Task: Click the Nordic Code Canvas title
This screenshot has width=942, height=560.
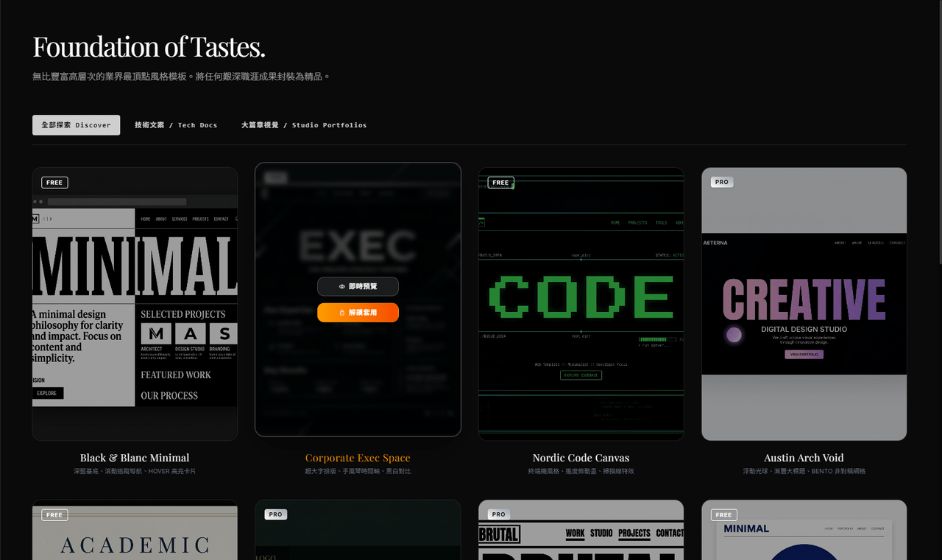Action: click(581, 458)
